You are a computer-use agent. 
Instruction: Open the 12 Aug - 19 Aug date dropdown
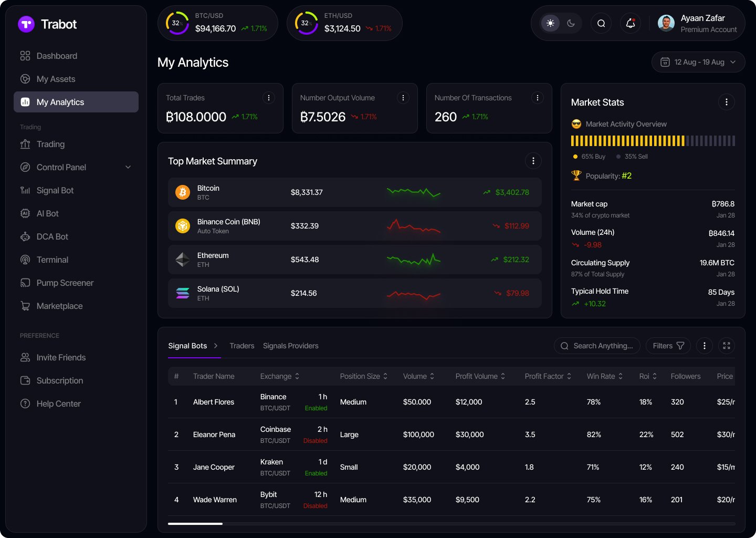pyautogui.click(x=698, y=62)
